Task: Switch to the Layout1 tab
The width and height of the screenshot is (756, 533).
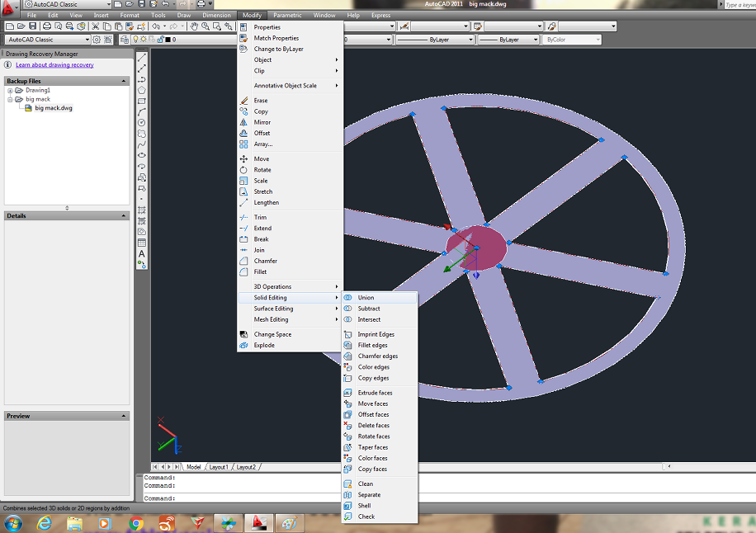Action: [219, 467]
